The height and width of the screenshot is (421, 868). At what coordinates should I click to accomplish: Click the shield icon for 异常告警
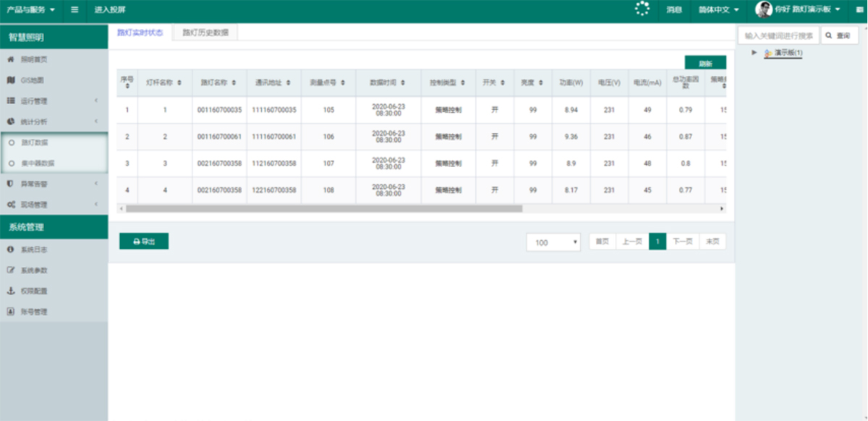point(11,184)
